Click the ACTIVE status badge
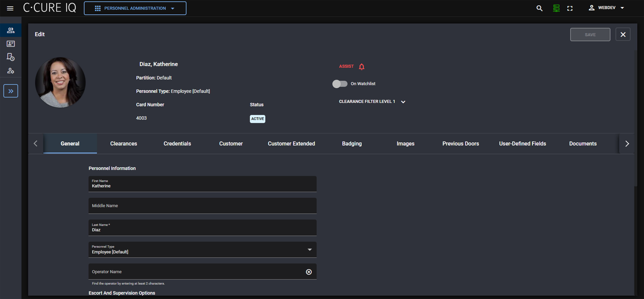Viewport: 644px width, 299px height. (x=257, y=119)
